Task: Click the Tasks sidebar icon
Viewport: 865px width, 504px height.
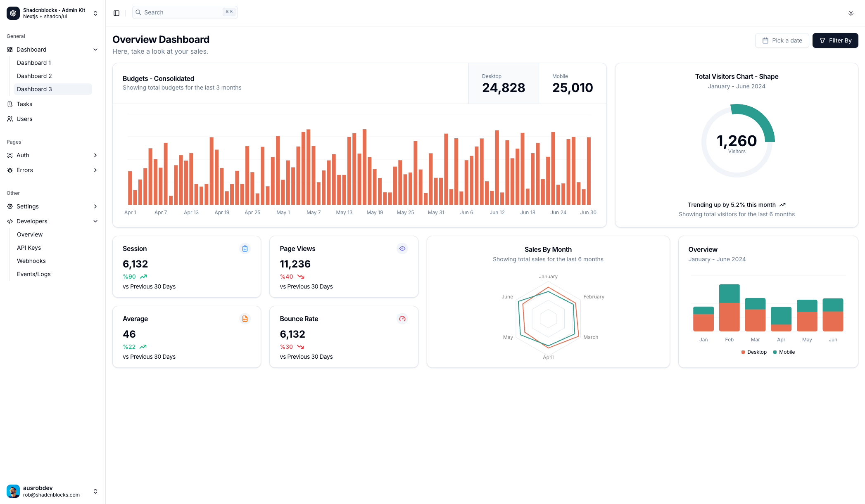Action: coord(10,104)
